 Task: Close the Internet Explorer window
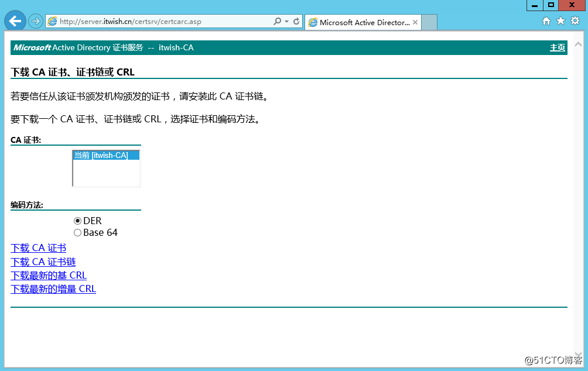coord(572,5)
